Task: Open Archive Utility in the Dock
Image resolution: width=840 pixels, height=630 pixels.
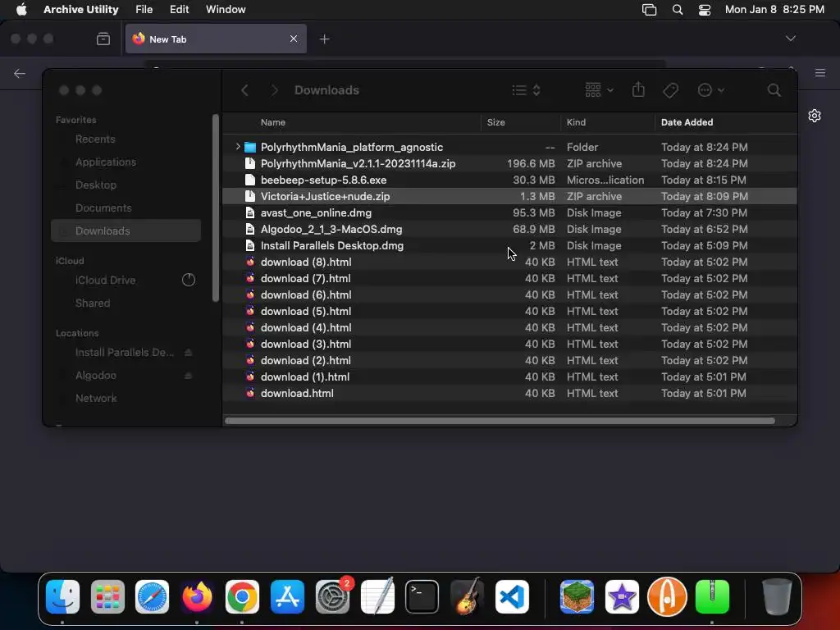Action: [x=712, y=596]
